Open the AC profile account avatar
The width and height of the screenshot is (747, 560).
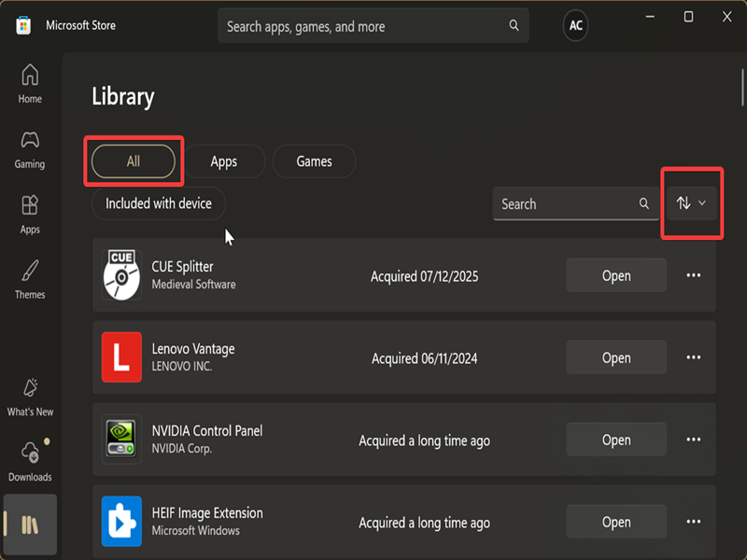576,26
